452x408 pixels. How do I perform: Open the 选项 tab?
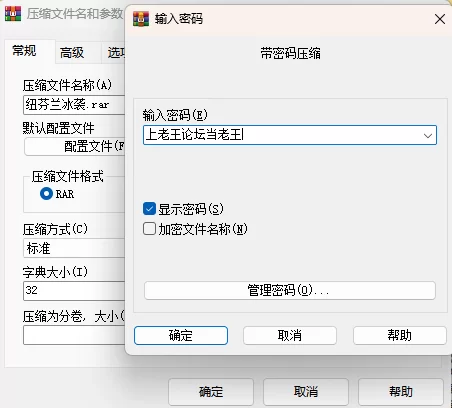[x=113, y=53]
